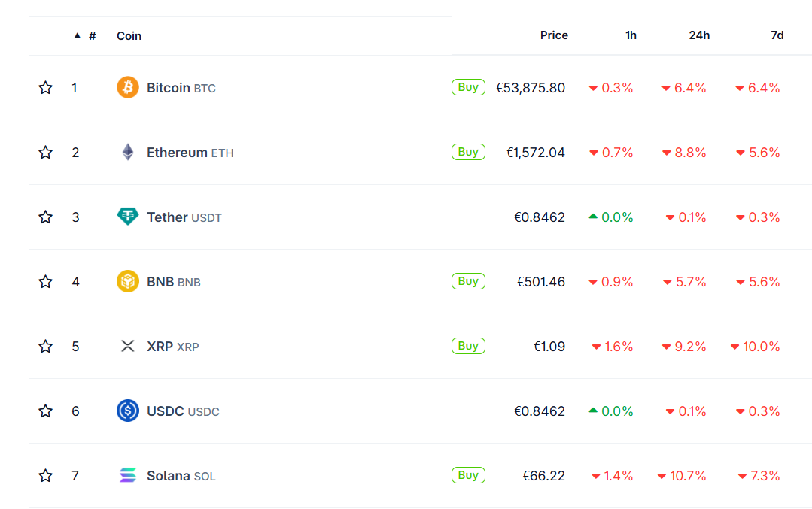Click the Bitcoin coin logo icon

128,88
